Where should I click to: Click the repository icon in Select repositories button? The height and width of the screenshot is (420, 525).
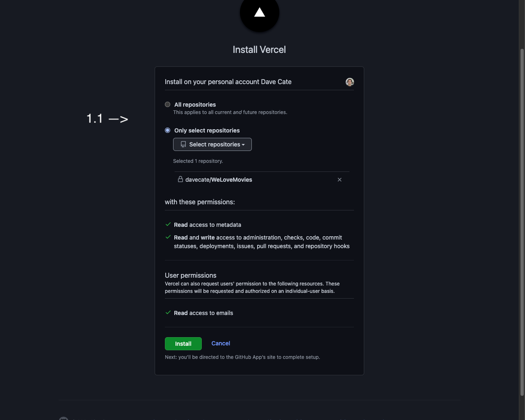tap(183, 144)
